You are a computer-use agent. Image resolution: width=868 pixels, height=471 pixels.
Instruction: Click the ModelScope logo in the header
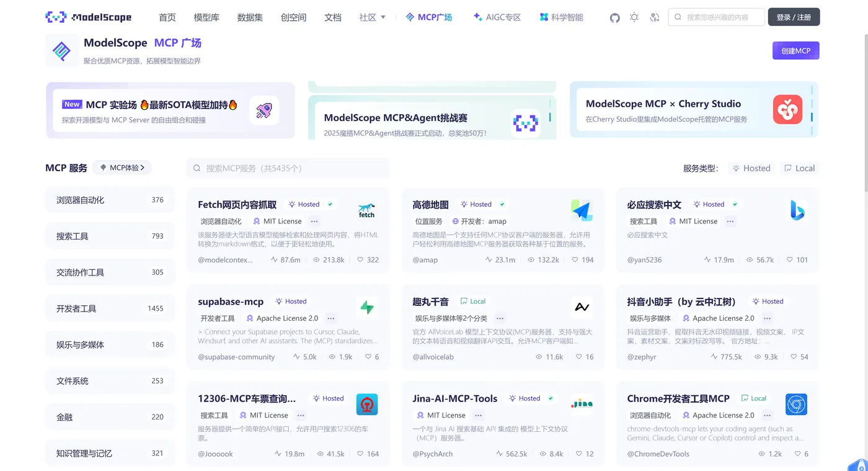pos(89,17)
